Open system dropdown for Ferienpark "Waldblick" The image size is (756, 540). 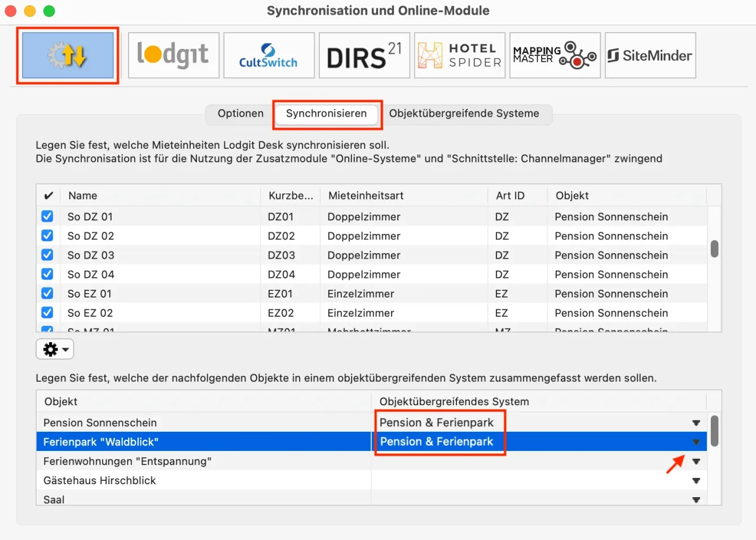click(696, 442)
